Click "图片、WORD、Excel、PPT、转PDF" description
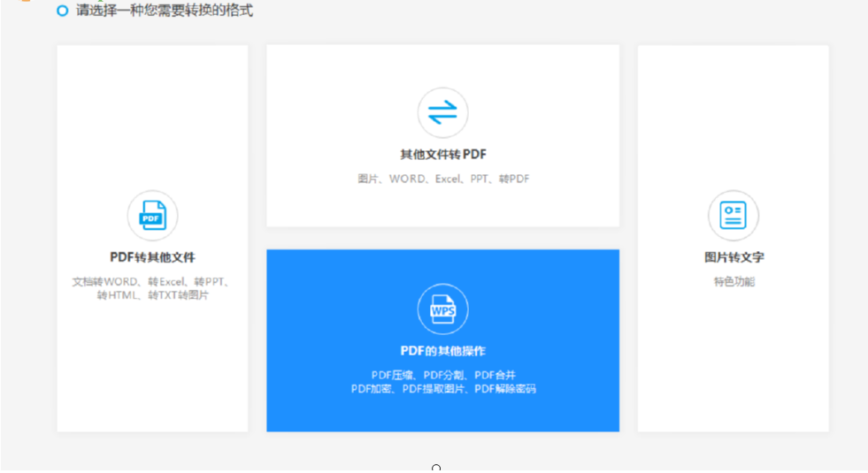868x473 pixels. (x=442, y=179)
